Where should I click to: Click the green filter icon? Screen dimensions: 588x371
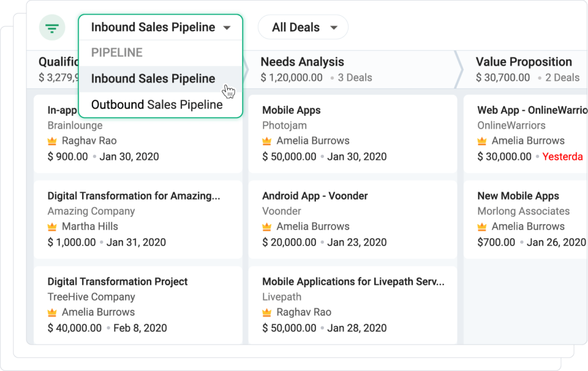(x=52, y=28)
